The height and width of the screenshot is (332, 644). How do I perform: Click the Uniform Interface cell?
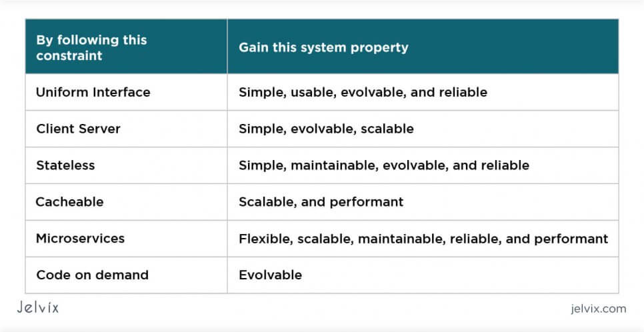pyautogui.click(x=126, y=92)
